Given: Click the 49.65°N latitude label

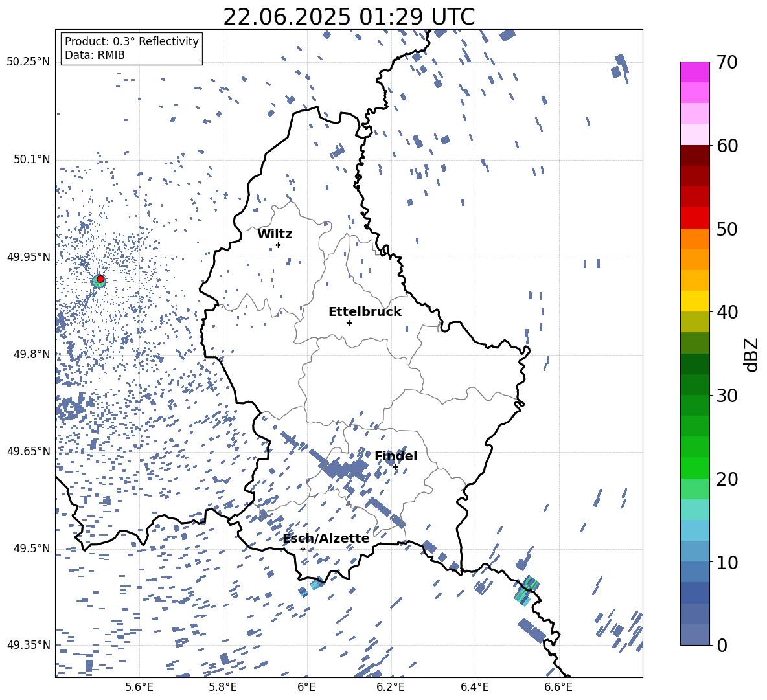Looking at the screenshot, I should point(29,451).
